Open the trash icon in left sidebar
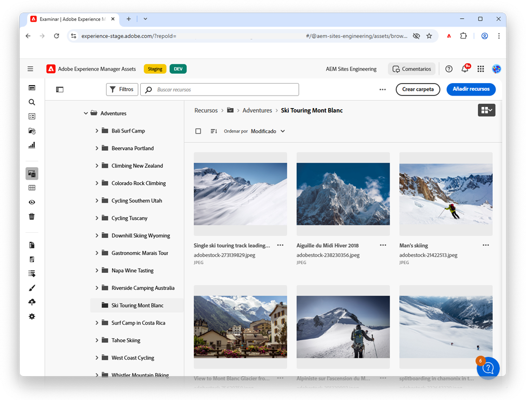The height and width of the screenshot is (400, 532). pyautogui.click(x=32, y=217)
